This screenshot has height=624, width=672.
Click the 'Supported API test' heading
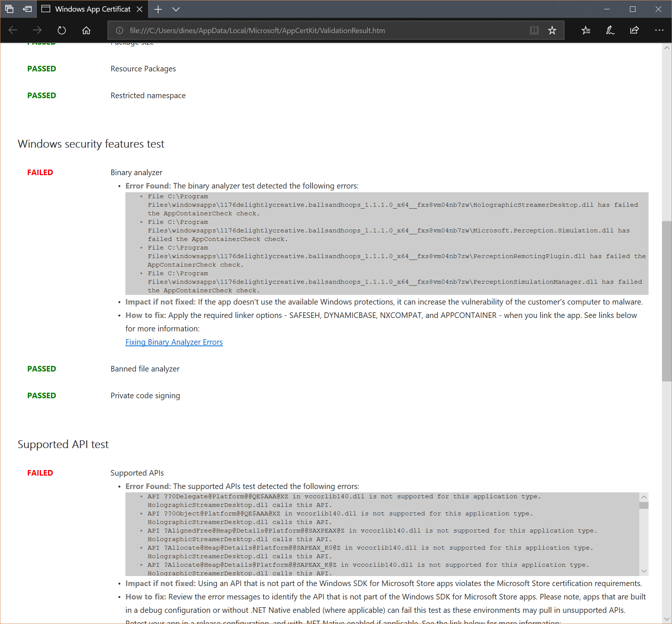coord(63,444)
